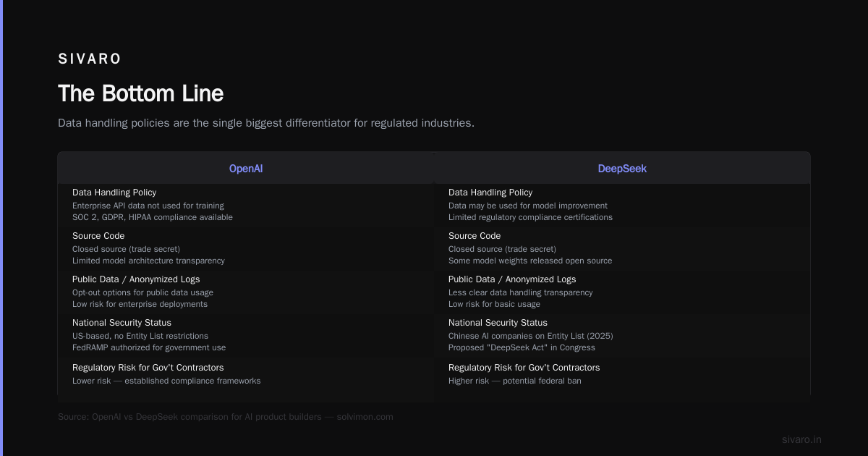The width and height of the screenshot is (868, 456).
Task: Select "Less clear data handling transparency"
Action: tap(520, 292)
